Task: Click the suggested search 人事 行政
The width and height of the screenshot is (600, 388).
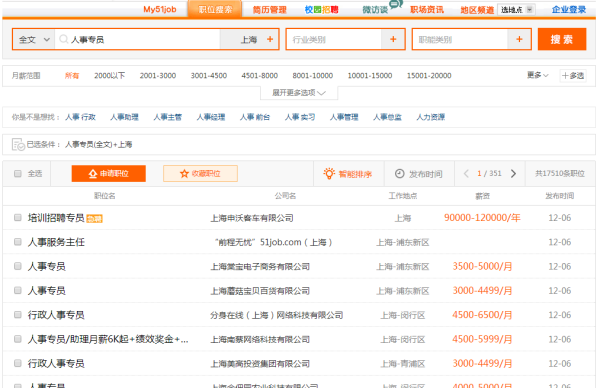Action: pyautogui.click(x=80, y=117)
